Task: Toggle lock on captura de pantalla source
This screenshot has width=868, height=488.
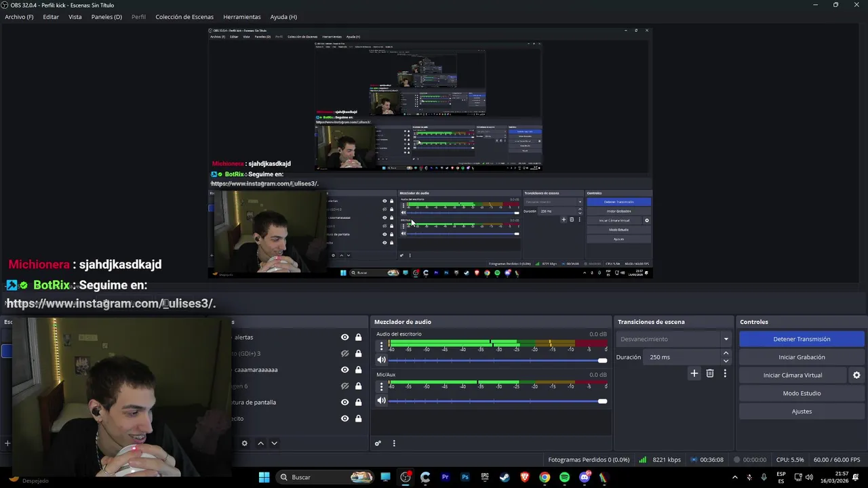Action: tap(358, 402)
